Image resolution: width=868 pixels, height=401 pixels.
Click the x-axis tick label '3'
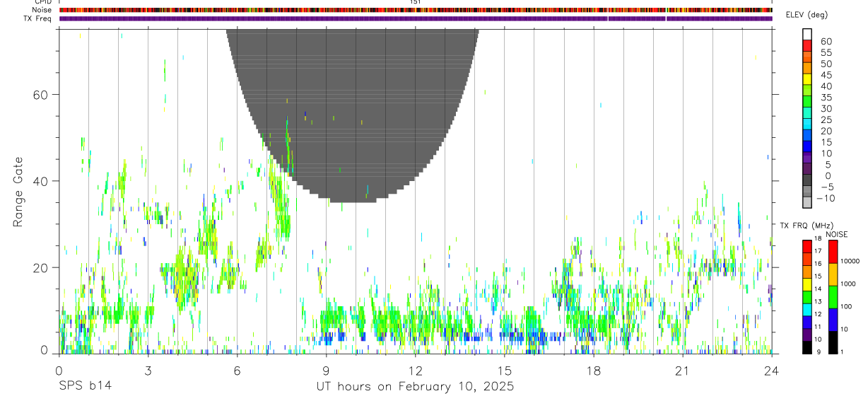148,371
